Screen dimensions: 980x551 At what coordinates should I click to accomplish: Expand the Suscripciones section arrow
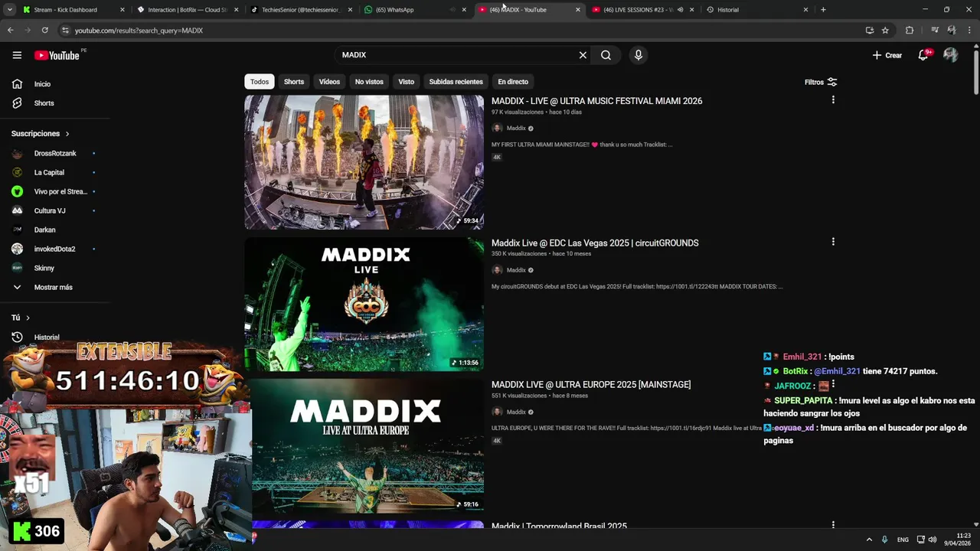pos(67,134)
